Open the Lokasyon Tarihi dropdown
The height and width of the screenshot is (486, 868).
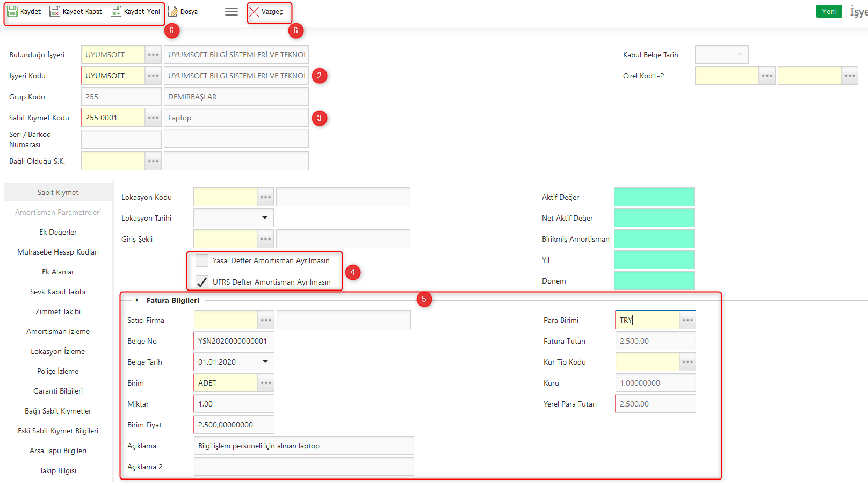pos(265,218)
